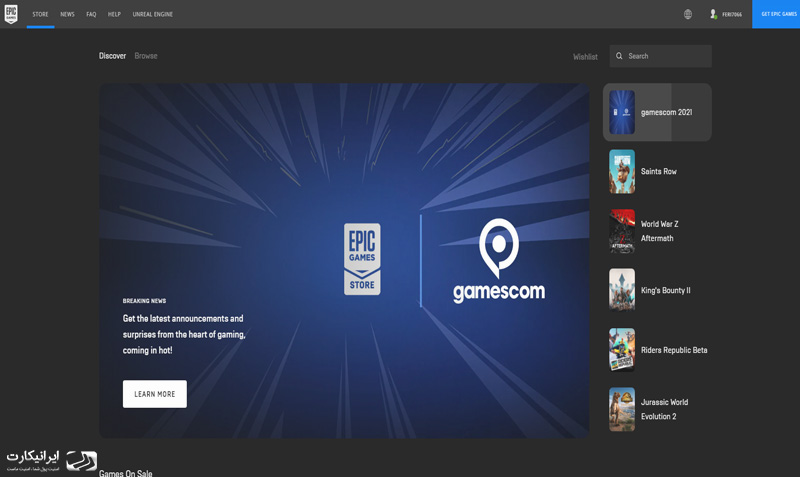Click the FERI7066 account name

[732, 14]
